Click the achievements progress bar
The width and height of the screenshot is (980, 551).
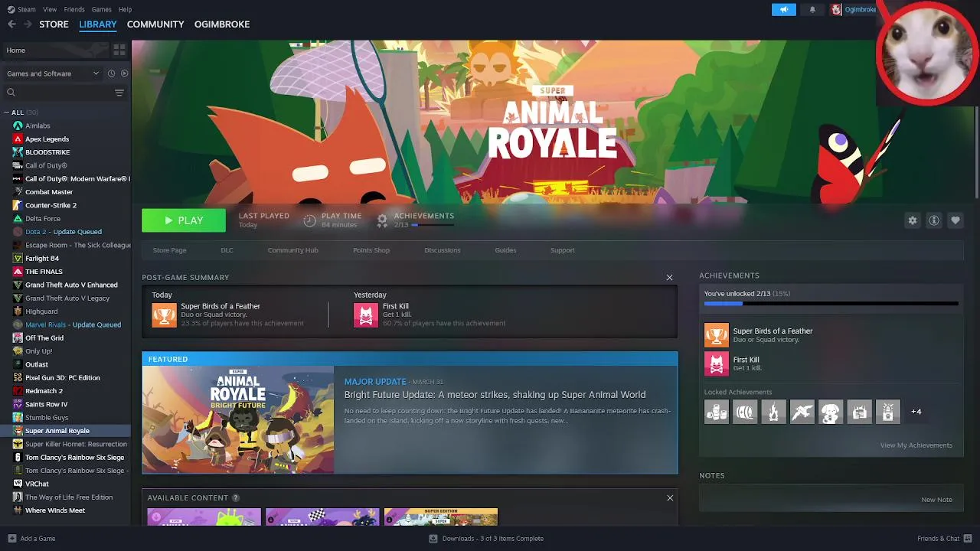[x=831, y=304]
